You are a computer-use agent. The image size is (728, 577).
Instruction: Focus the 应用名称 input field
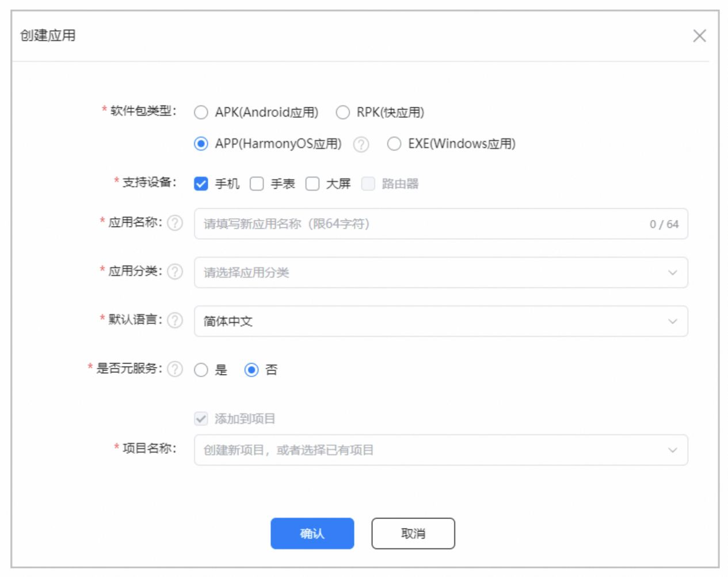441,224
